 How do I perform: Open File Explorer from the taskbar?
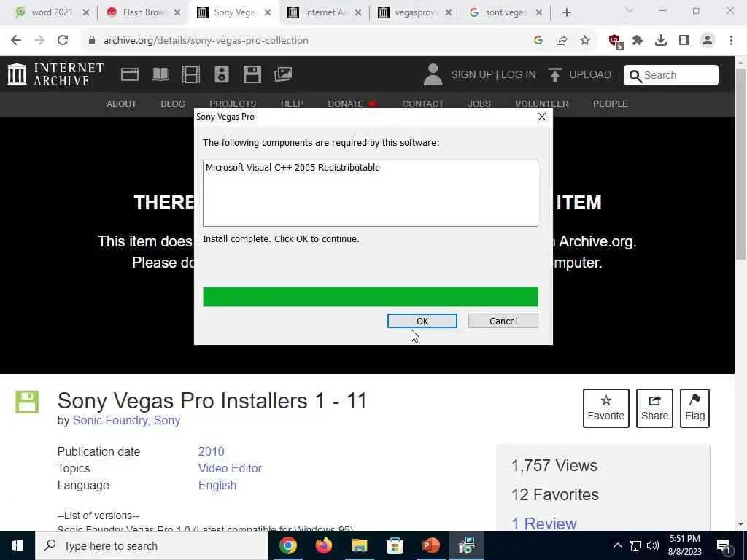point(359,545)
